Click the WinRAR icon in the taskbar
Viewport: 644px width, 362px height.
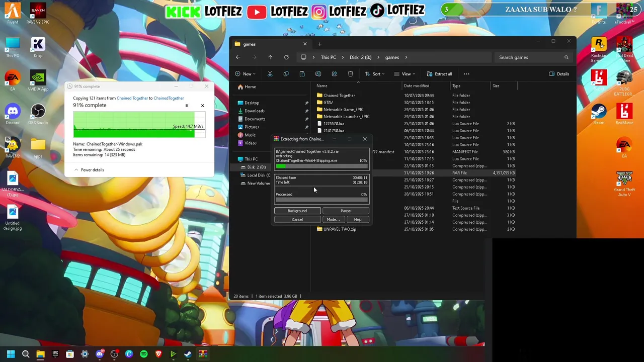pyautogui.click(x=203, y=354)
